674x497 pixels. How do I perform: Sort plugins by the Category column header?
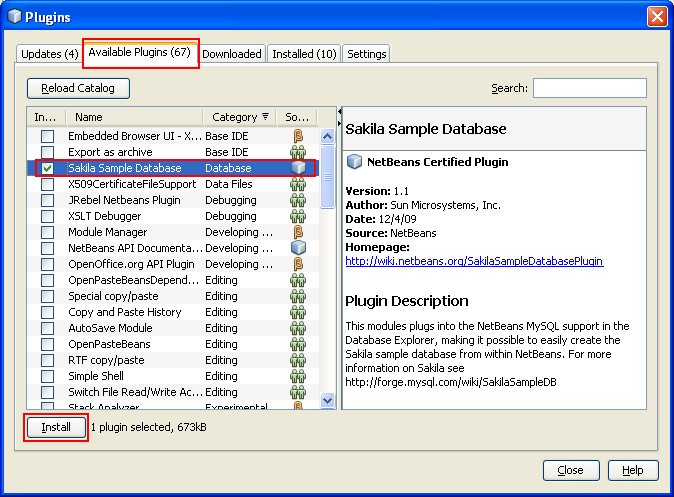pyautogui.click(x=235, y=117)
